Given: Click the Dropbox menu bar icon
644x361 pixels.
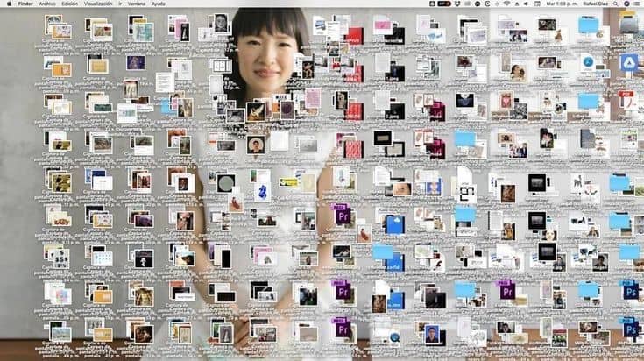Looking at the screenshot, I should (x=456, y=4).
